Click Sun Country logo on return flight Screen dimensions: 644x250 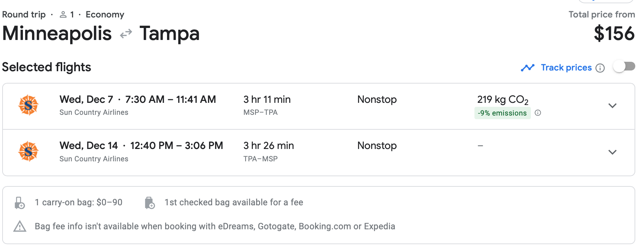point(28,152)
